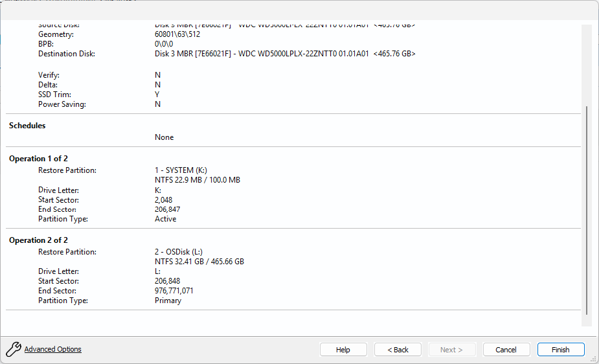This screenshot has height=364, width=599.
Task: Open the Advanced Options link
Action: pos(52,350)
